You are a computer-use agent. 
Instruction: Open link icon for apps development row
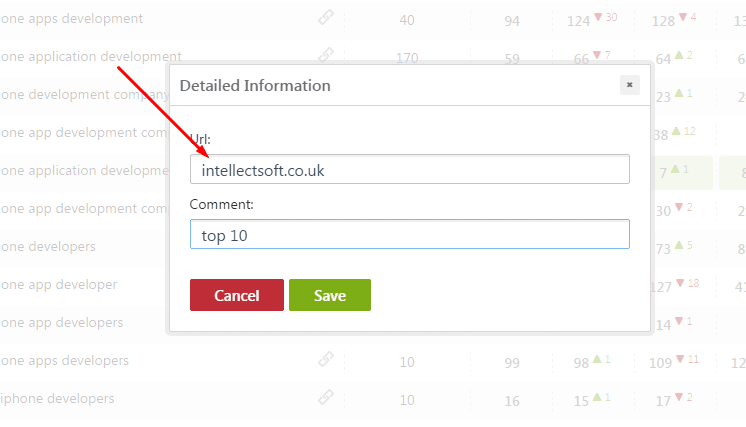tap(326, 18)
